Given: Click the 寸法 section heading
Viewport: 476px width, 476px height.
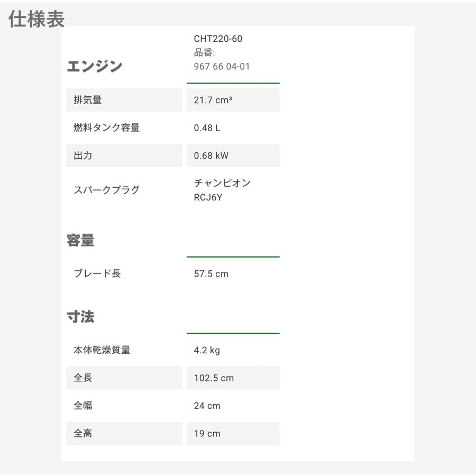Looking at the screenshot, I should tap(80, 317).
